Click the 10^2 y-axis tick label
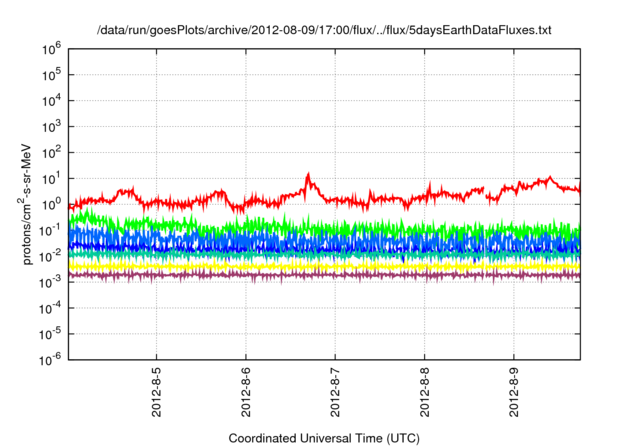640x448 pixels. click(x=51, y=153)
